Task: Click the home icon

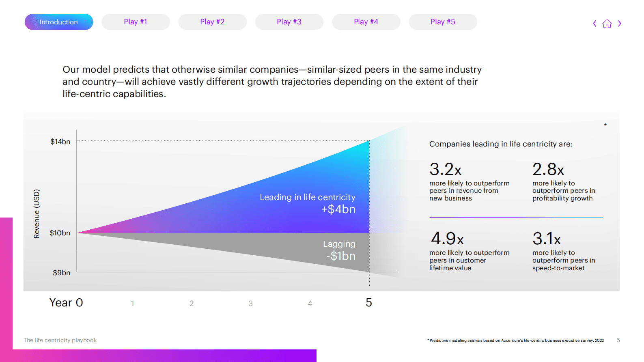Action: pos(607,24)
